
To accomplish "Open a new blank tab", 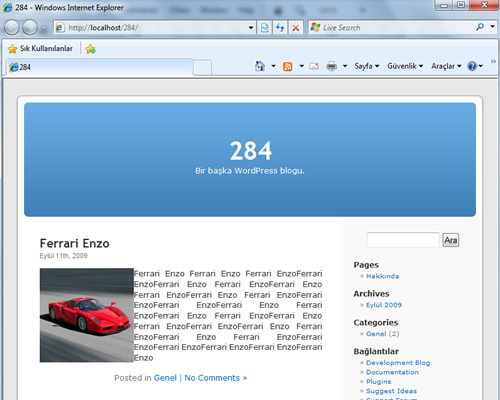I will pos(202,68).
